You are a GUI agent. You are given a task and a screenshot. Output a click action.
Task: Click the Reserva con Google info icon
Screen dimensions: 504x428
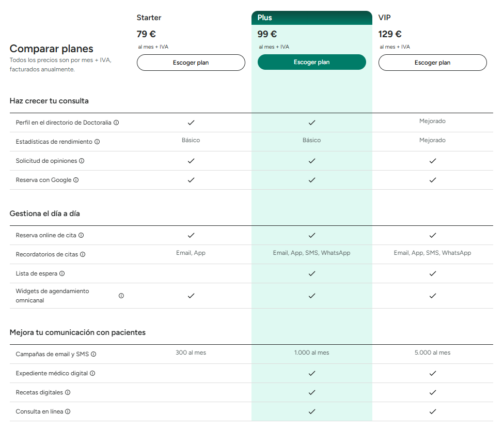point(76,180)
